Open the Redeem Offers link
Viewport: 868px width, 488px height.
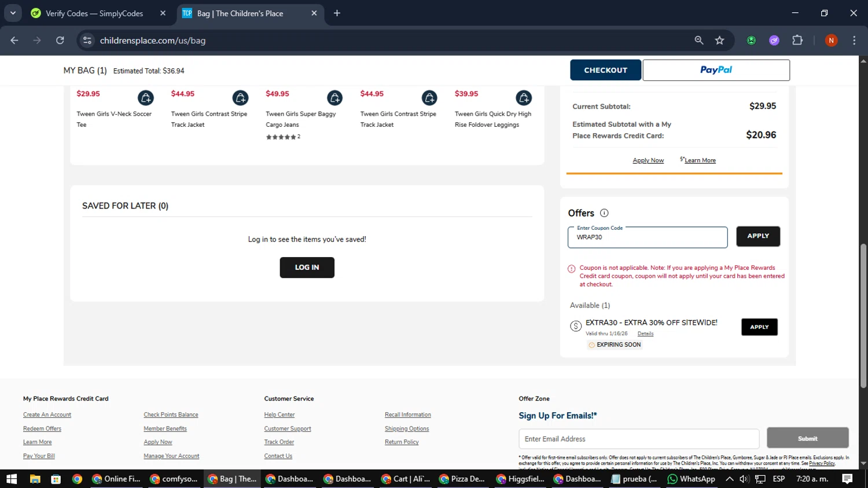[x=42, y=429]
